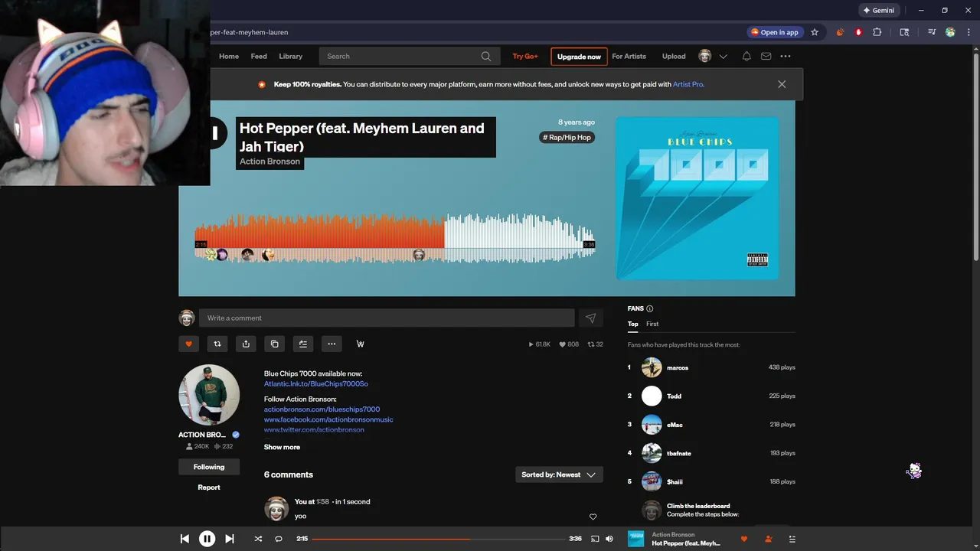The width and height of the screenshot is (980, 551).
Task: Click the # Rap/Hip Hop tag
Action: point(567,137)
